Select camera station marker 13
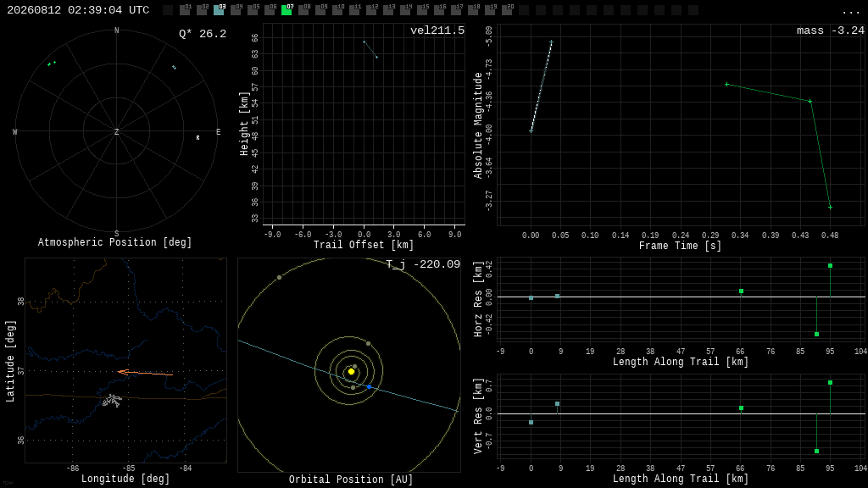 (388, 9)
